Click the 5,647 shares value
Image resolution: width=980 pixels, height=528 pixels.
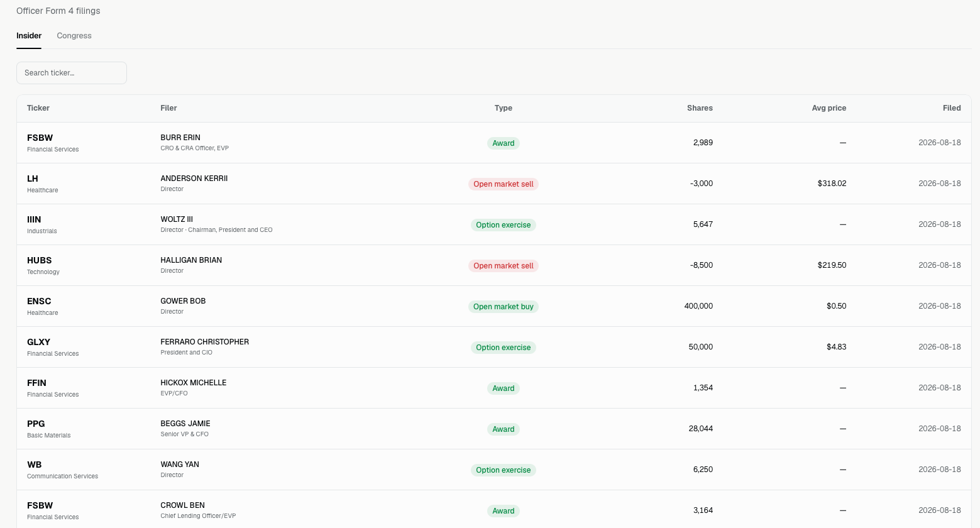click(703, 224)
